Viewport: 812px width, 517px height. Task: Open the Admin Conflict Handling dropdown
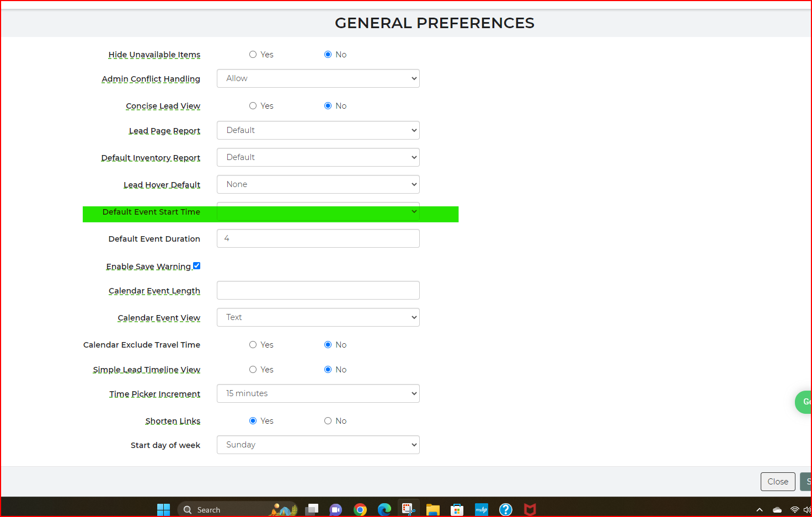coord(318,78)
